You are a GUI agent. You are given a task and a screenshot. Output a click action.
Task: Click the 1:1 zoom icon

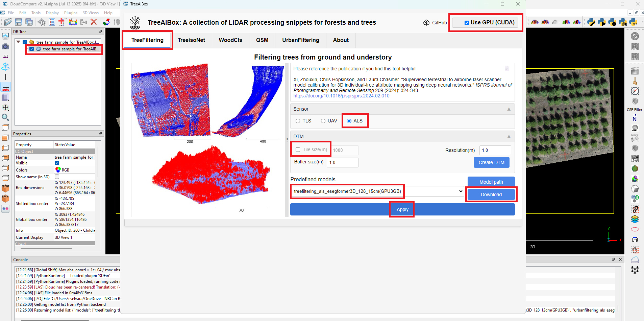tap(5, 56)
